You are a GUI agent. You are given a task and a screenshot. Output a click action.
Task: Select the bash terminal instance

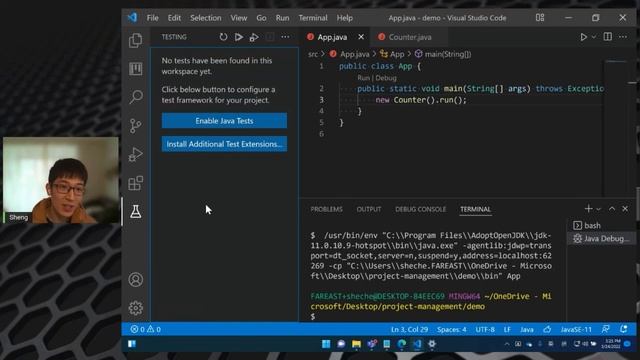(600, 225)
